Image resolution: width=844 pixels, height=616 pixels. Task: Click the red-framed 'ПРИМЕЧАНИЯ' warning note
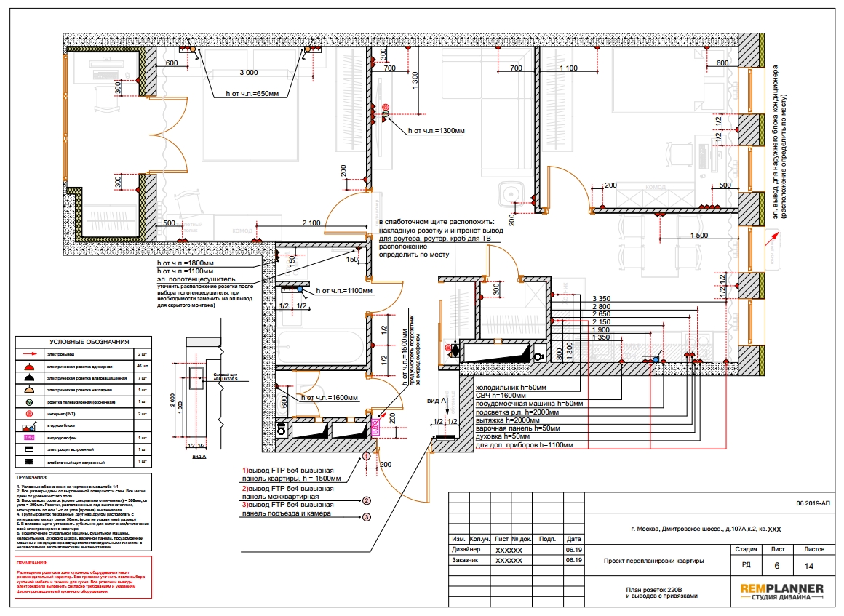coord(84,577)
